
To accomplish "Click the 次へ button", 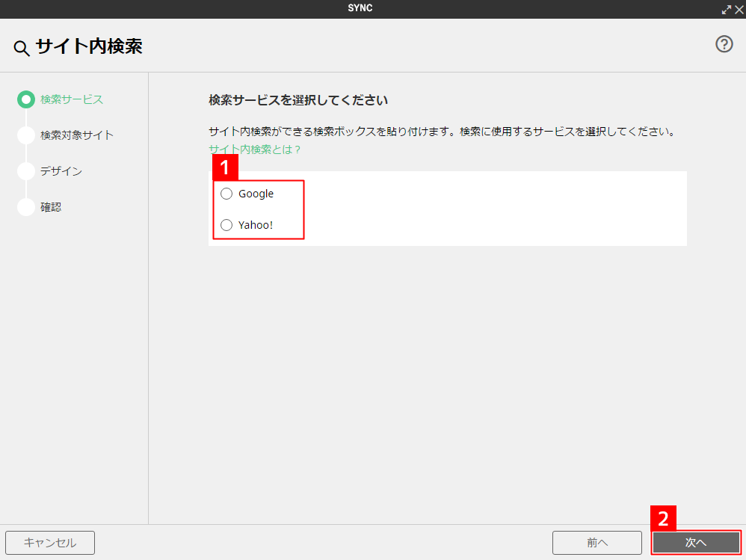I will [x=696, y=542].
